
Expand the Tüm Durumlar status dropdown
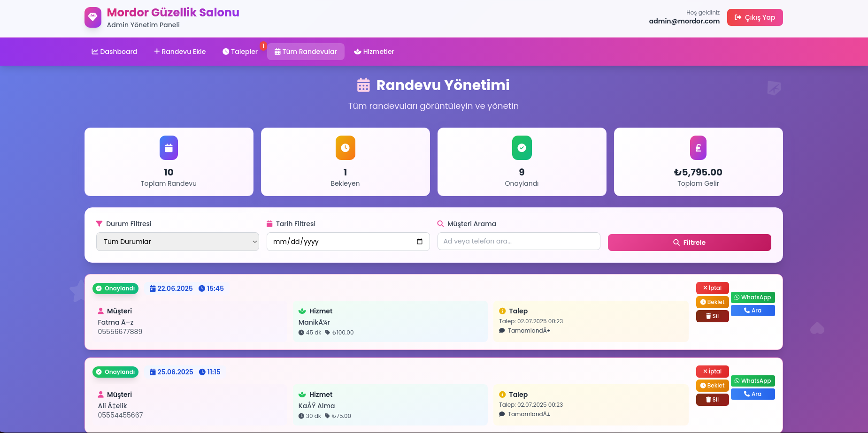point(177,242)
